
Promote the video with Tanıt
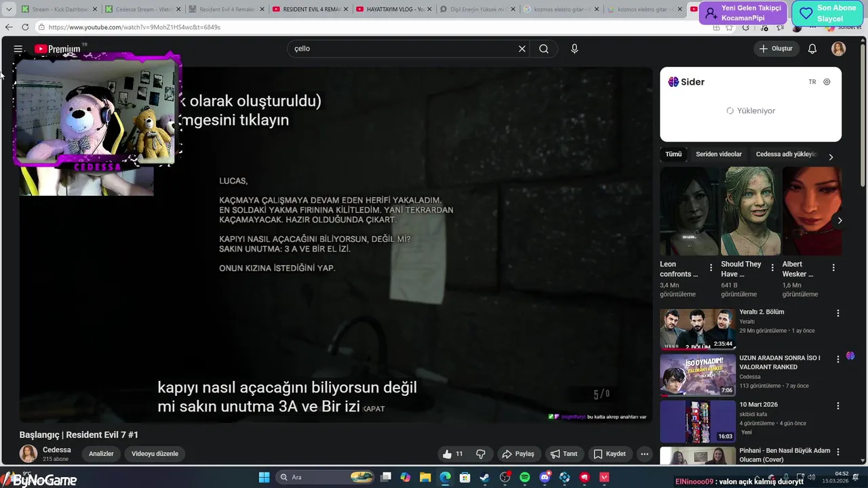click(564, 454)
